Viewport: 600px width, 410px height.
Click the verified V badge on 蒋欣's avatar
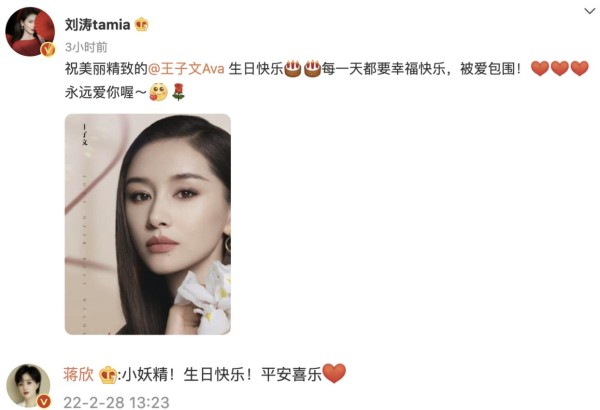coord(44,401)
